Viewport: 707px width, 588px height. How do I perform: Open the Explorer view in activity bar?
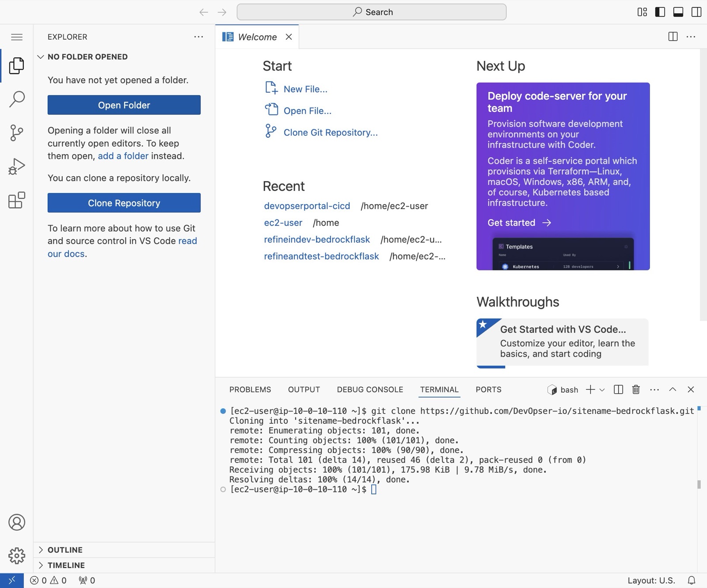(17, 65)
